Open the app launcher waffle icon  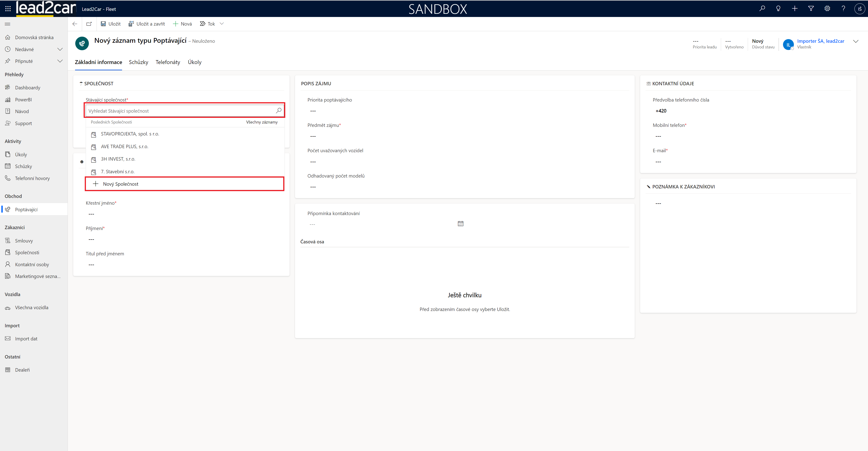click(8, 9)
